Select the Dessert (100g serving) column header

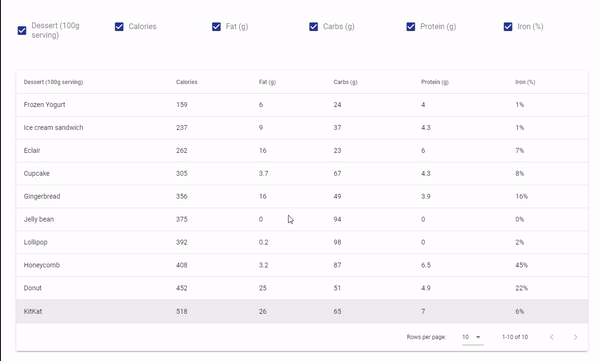point(53,82)
